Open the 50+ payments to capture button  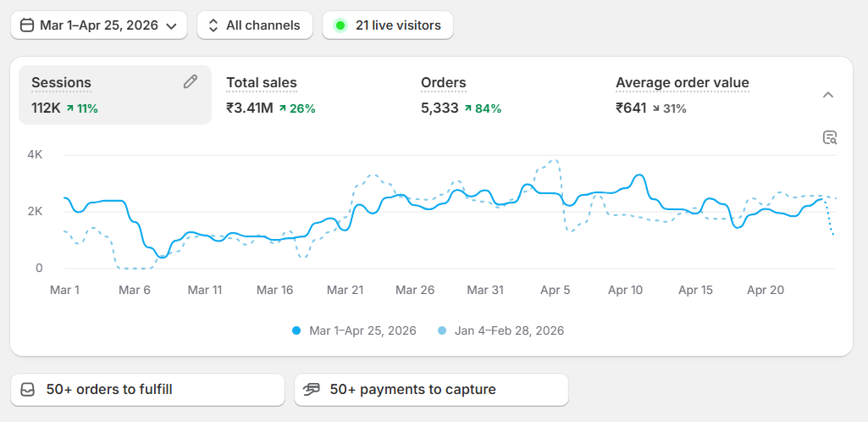click(x=431, y=390)
